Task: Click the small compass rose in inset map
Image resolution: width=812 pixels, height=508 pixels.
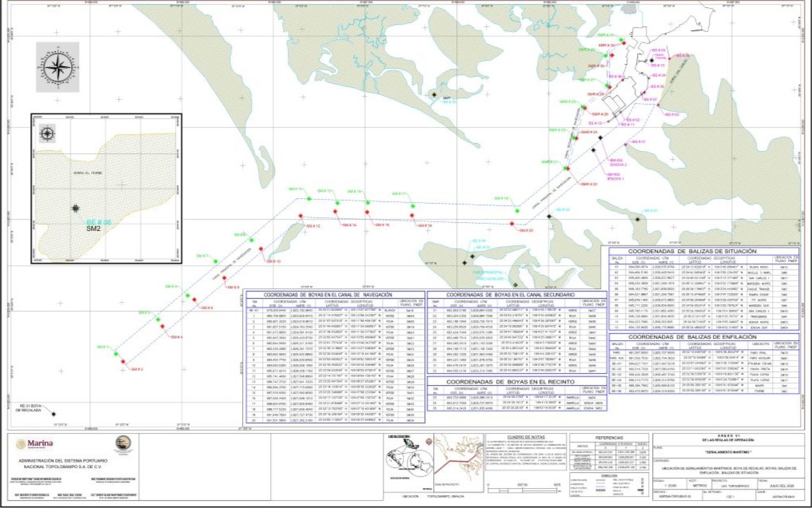Action: [48, 133]
